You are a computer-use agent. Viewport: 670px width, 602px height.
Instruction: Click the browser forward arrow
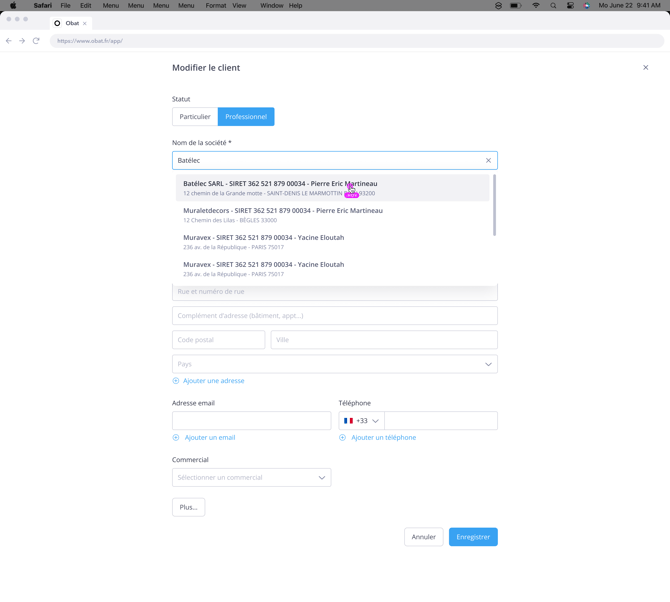[22, 41]
